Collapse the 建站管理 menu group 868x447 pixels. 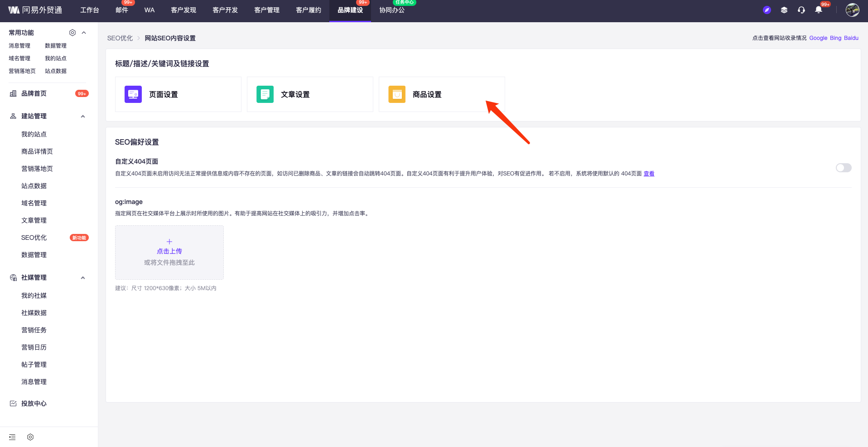click(x=83, y=117)
